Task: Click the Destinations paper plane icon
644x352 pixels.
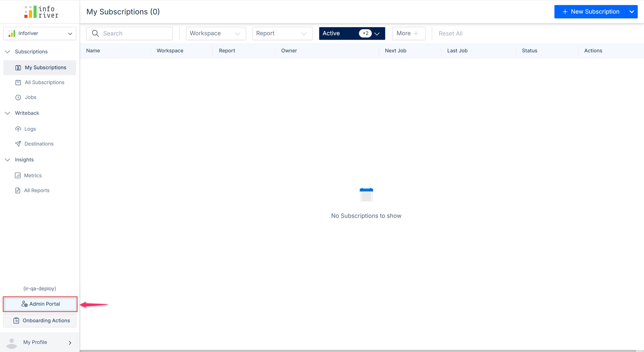Action: pyautogui.click(x=18, y=144)
